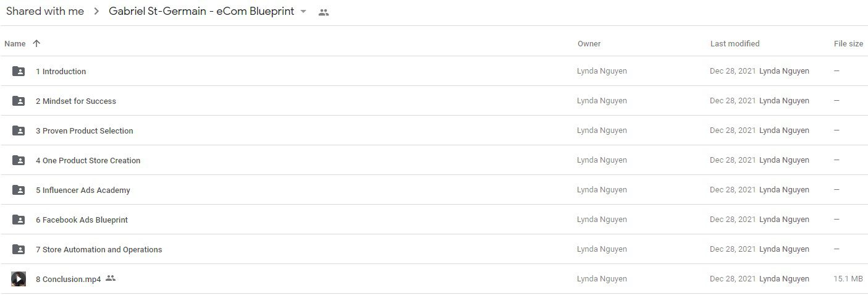Image resolution: width=868 pixels, height=295 pixels.
Task: Click the shared people icon beside 8 Conclusion.mp4
Action: tap(111, 278)
